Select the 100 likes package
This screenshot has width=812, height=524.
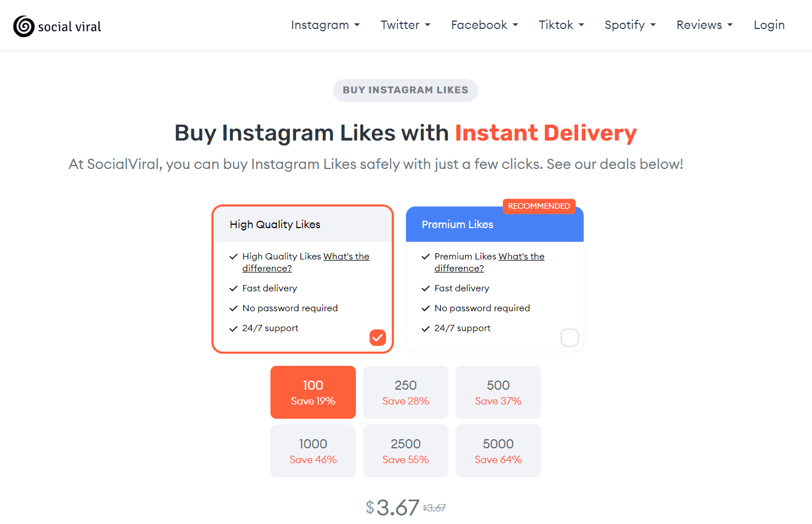[x=313, y=392]
